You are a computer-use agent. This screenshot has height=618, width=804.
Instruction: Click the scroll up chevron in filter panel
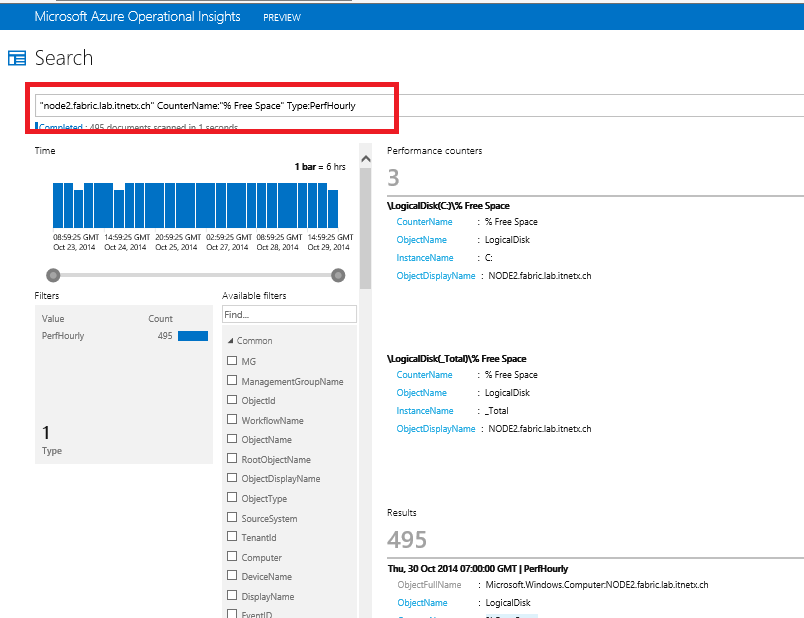click(366, 159)
